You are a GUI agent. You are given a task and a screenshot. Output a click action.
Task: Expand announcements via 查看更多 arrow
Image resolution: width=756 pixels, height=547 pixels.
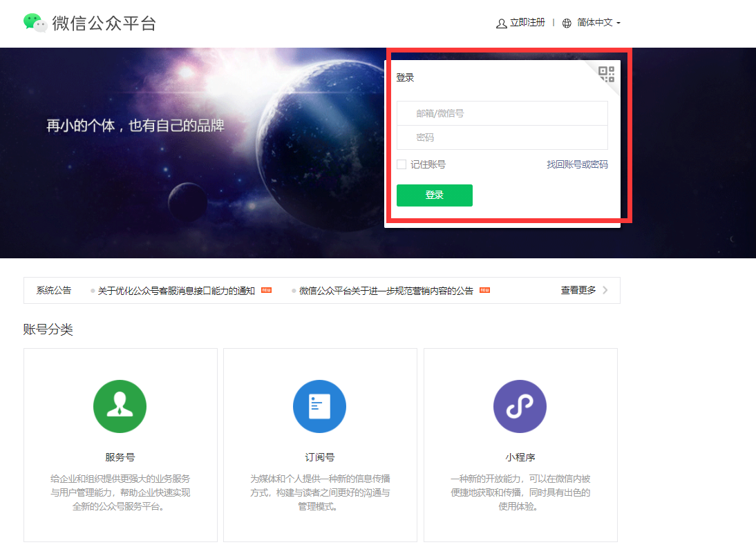pos(605,290)
